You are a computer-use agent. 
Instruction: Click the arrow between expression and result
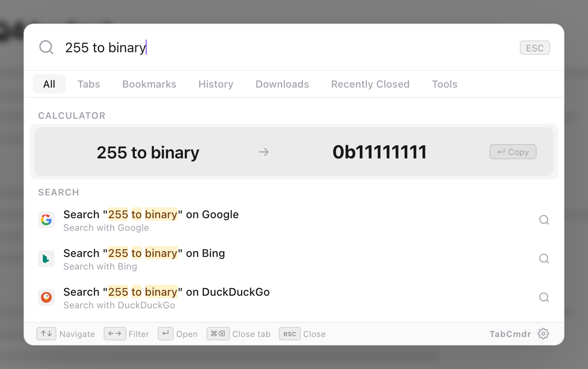pos(264,152)
